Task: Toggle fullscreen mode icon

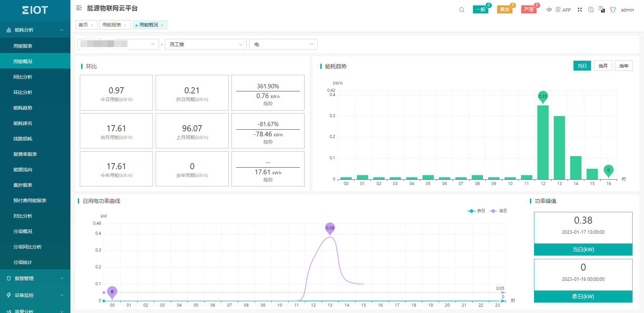Action: [580, 9]
